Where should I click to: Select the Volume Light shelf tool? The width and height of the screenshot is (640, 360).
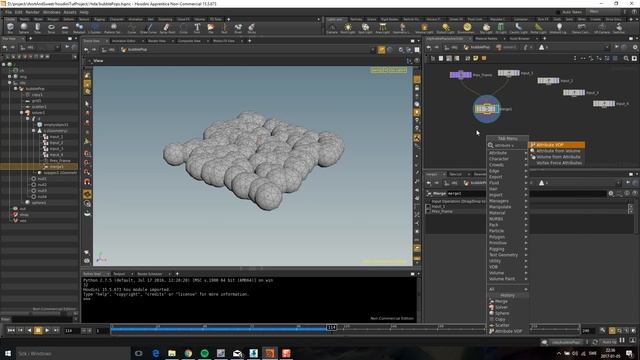tap(424, 28)
